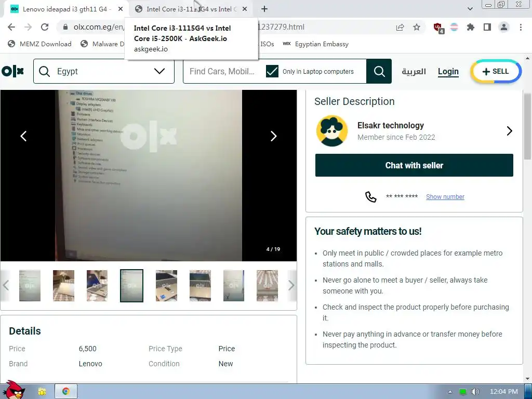The image size is (532, 399).
Task: Select the seventh photo thumbnail
Action: (x=234, y=285)
